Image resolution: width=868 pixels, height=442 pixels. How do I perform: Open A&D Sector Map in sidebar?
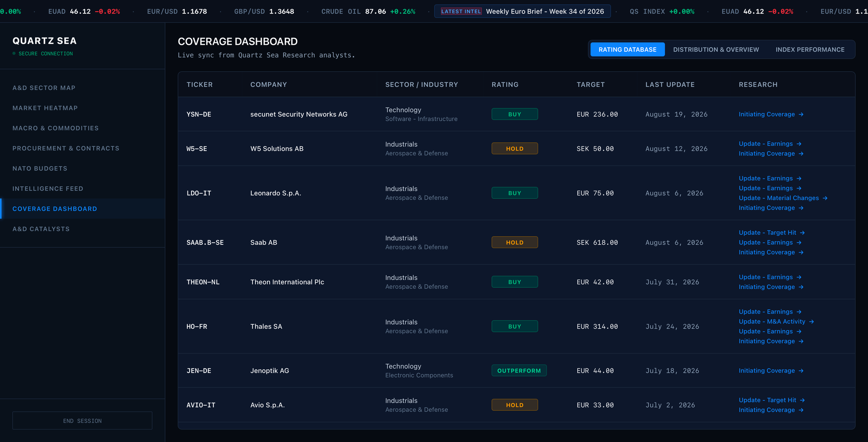pos(44,88)
